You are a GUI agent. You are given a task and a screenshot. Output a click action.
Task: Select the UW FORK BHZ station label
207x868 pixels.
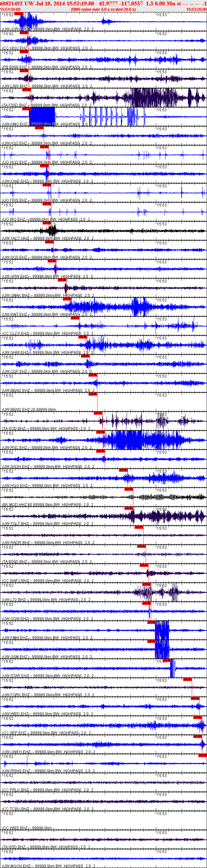tap(48, 696)
